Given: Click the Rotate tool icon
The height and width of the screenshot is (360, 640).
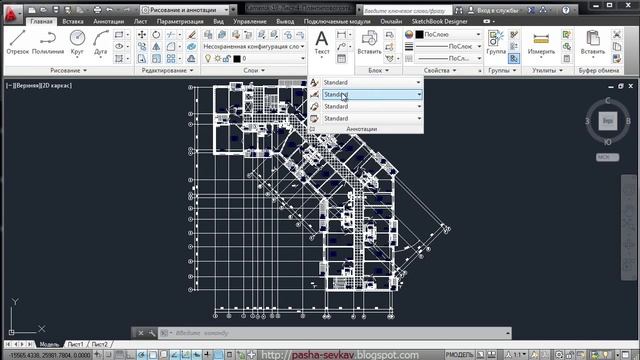Looking at the screenshot, I should [x=156, y=35].
